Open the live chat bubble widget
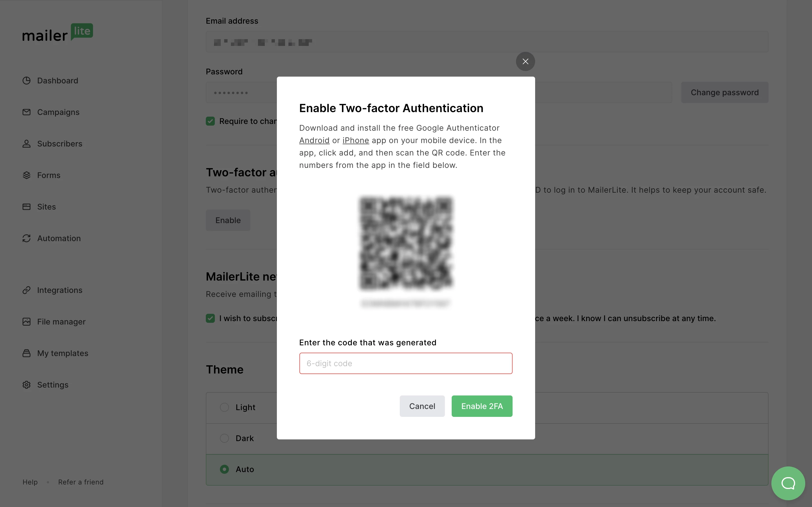The width and height of the screenshot is (812, 507). pos(788,483)
